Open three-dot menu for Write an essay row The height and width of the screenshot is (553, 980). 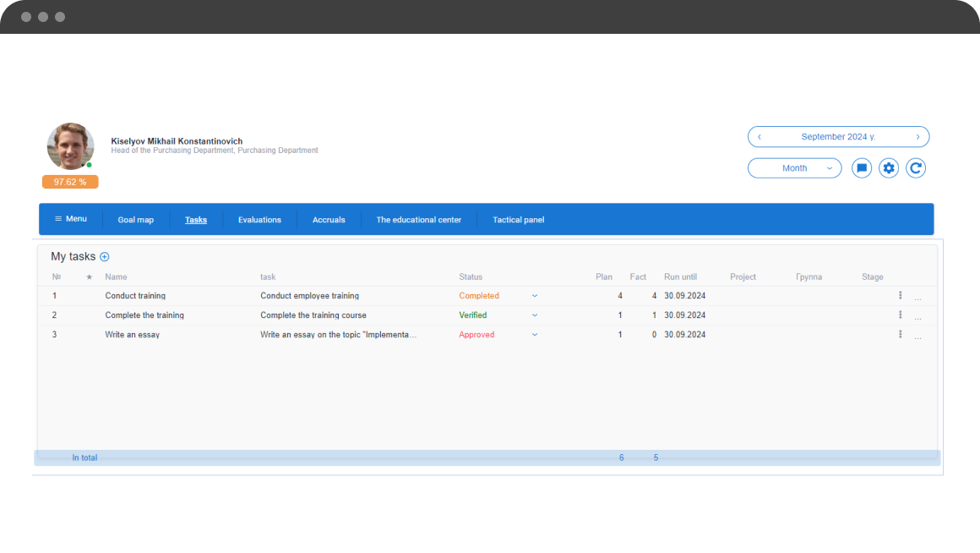click(x=900, y=334)
